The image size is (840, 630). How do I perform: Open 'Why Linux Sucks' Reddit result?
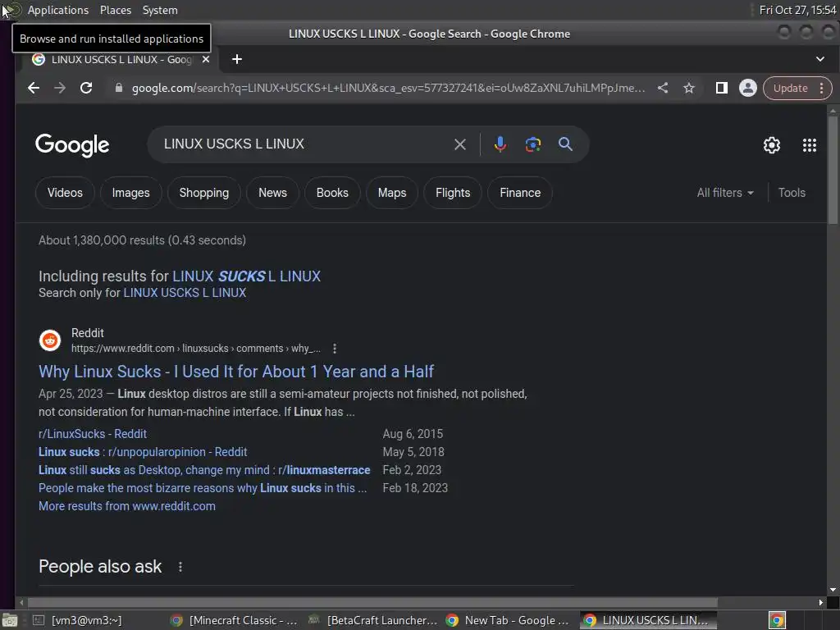[x=236, y=372]
